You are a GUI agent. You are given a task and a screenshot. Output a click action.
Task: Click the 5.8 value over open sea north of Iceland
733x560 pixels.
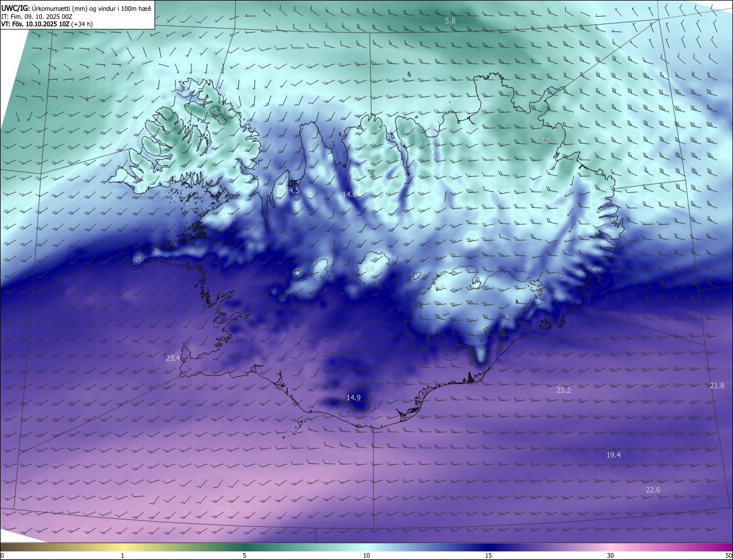[x=450, y=21]
